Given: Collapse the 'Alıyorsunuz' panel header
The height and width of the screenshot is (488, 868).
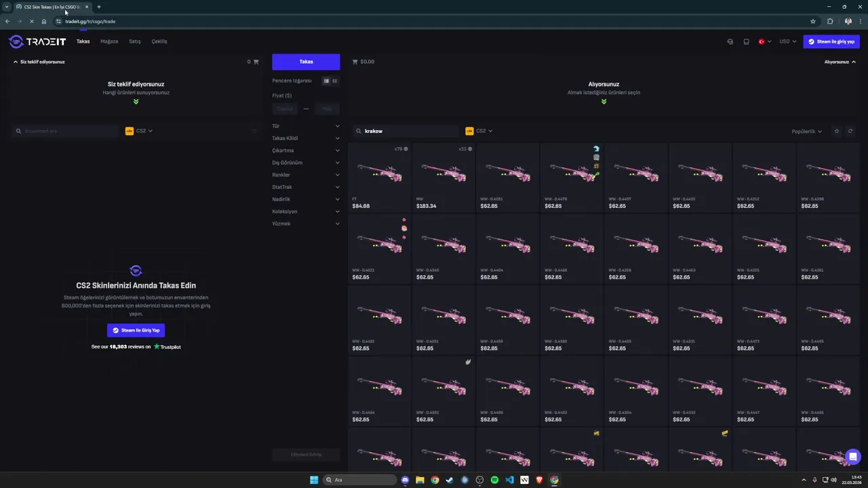Looking at the screenshot, I should coord(840,62).
